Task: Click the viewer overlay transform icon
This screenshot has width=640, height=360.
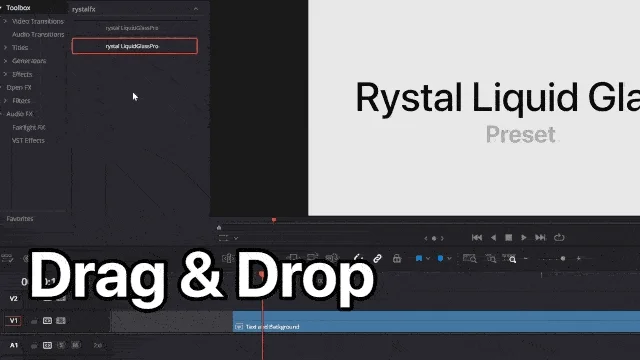Action: point(223,238)
